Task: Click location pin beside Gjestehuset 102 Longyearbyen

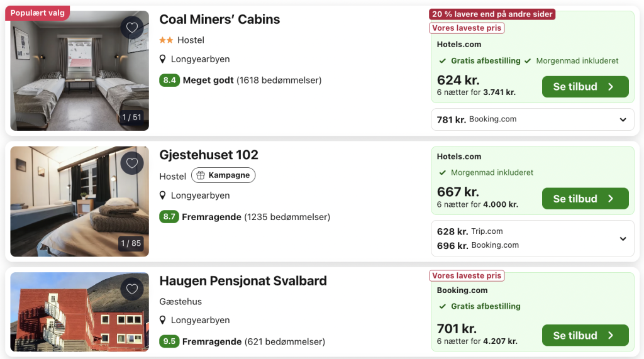Action: [163, 196]
